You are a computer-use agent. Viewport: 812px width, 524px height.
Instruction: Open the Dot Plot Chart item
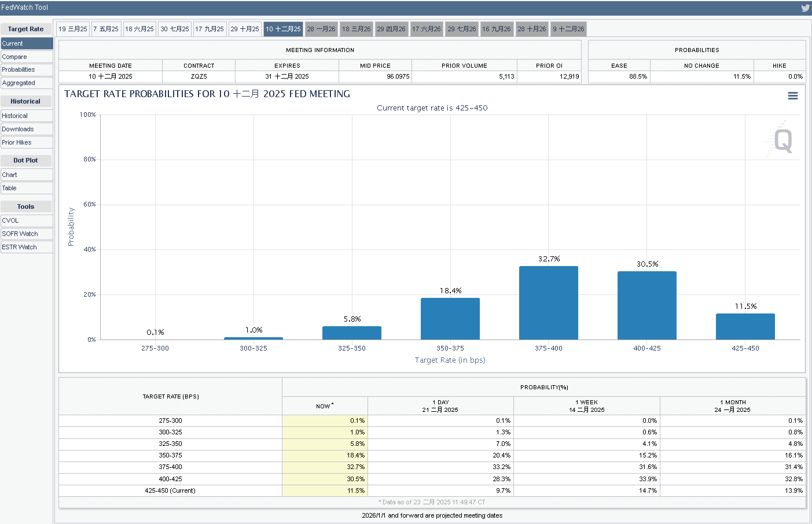click(x=27, y=175)
